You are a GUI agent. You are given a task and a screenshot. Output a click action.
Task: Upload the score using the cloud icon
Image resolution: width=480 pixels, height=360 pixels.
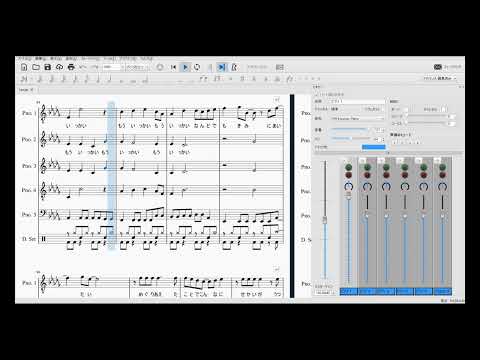[59, 67]
